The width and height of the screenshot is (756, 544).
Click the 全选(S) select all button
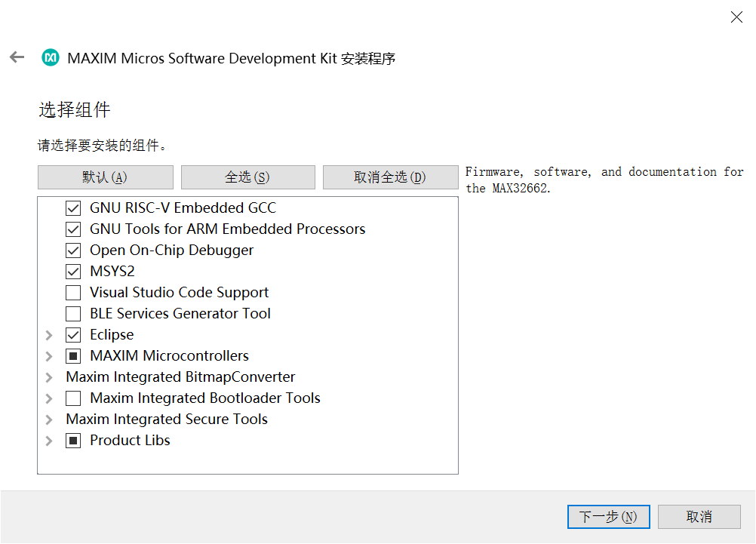point(247,177)
